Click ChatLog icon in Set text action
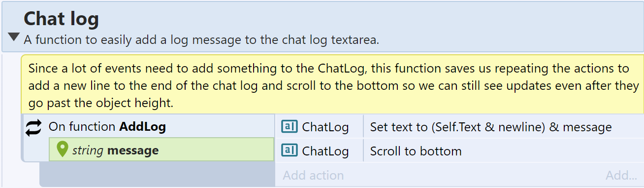This screenshot has height=188, width=644. coord(290,127)
